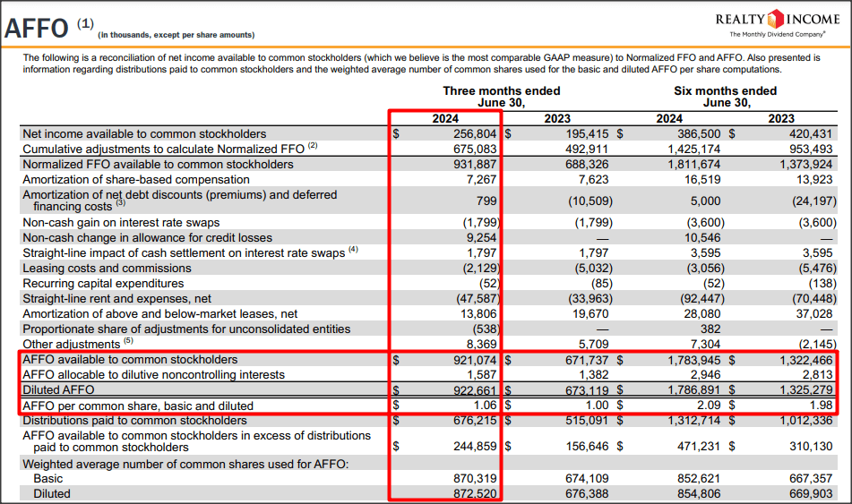Click Distributions paid value 676,215
The image size is (852, 504).
click(x=475, y=421)
